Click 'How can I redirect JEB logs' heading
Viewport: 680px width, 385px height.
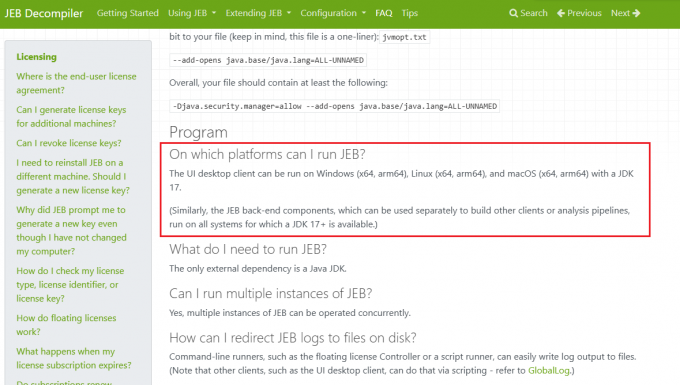[x=293, y=338]
